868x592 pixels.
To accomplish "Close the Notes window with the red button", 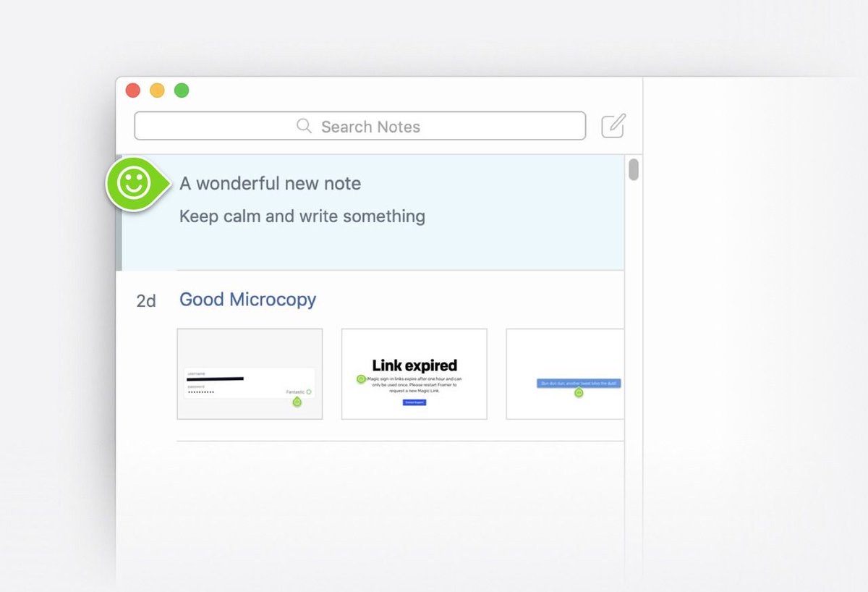I will [x=133, y=90].
